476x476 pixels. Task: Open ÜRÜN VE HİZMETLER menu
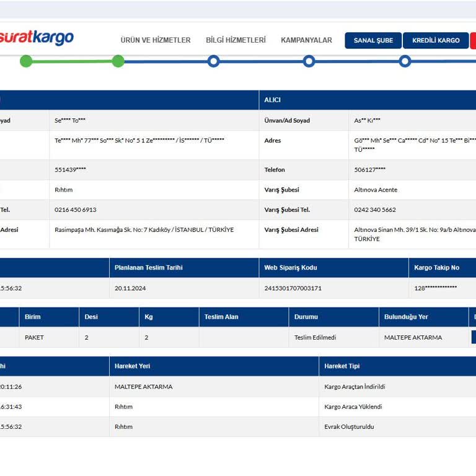156,40
